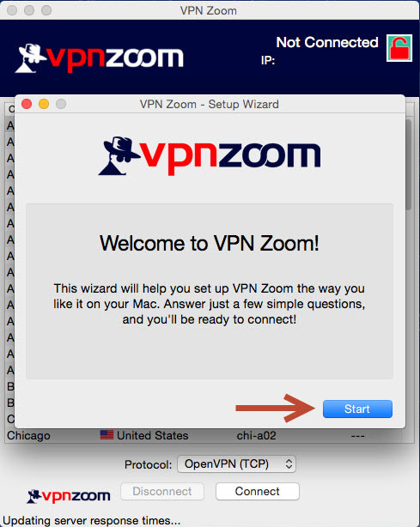Open the Protocol OpenVPN (TCP) dropdown
Viewport: 420px width, 527px height.
click(236, 464)
